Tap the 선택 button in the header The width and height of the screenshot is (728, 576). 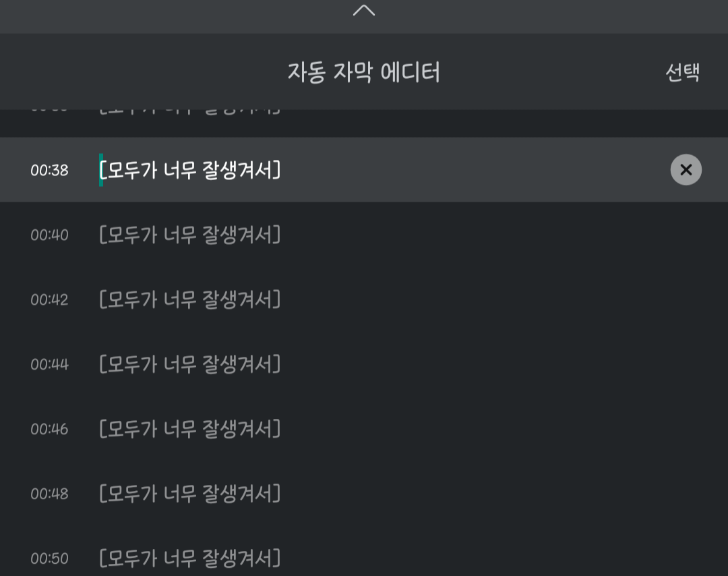[682, 72]
